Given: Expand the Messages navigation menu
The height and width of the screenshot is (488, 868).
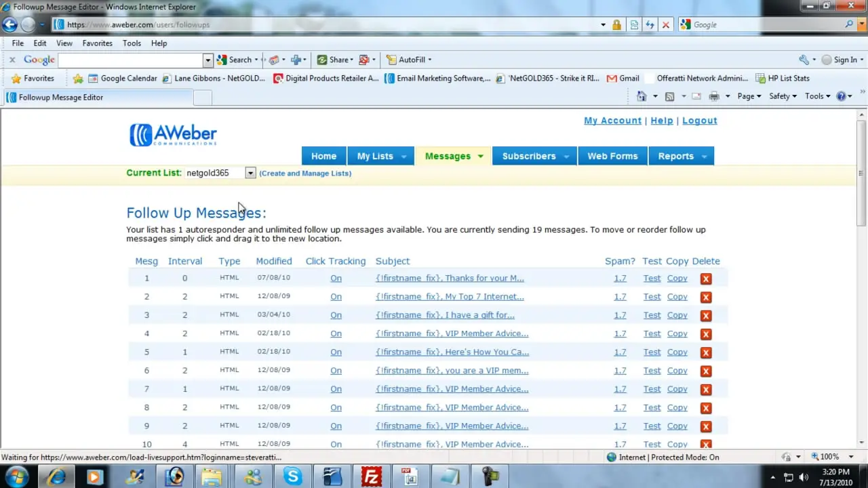Looking at the screenshot, I should [454, 156].
